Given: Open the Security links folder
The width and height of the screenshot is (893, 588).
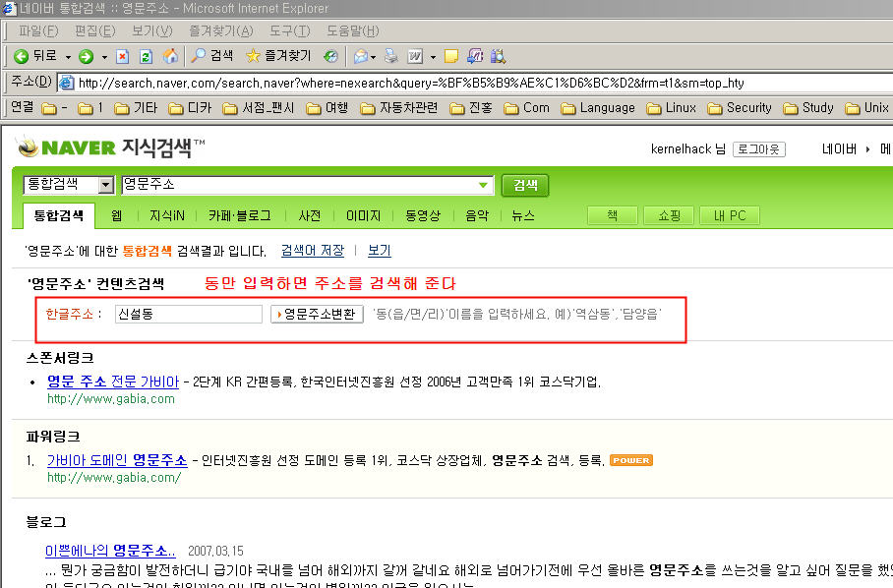Looking at the screenshot, I should (740, 107).
